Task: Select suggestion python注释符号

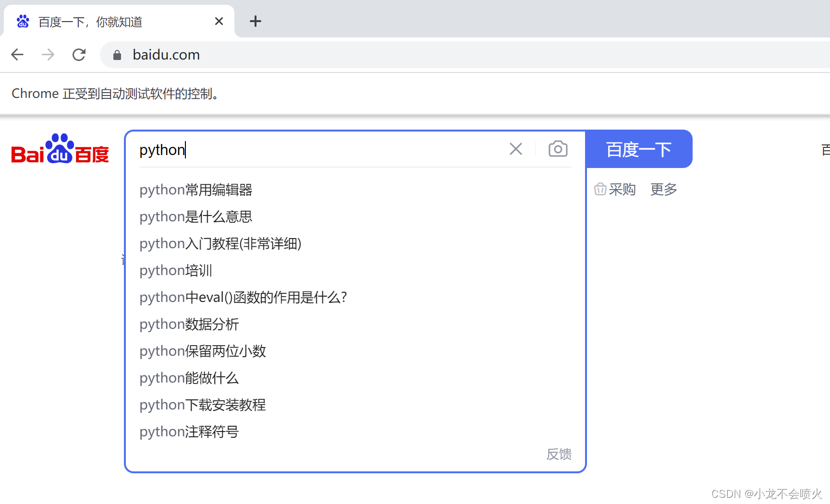Action: point(355,432)
